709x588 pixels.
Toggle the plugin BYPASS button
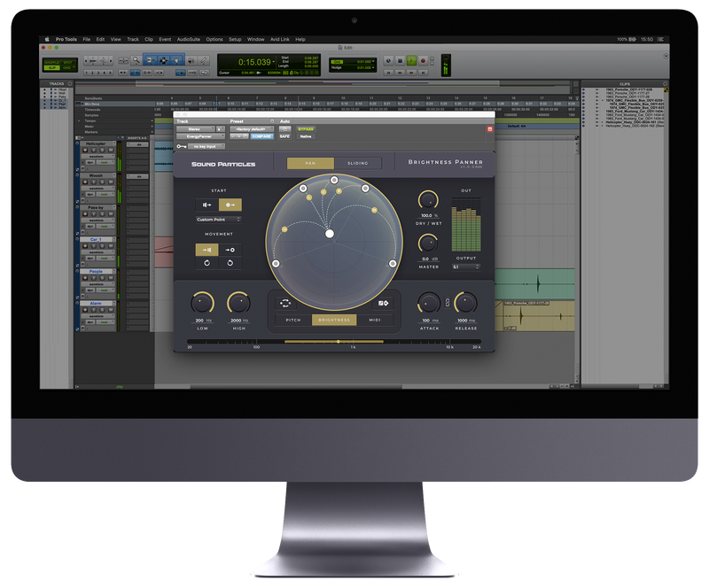tap(306, 128)
